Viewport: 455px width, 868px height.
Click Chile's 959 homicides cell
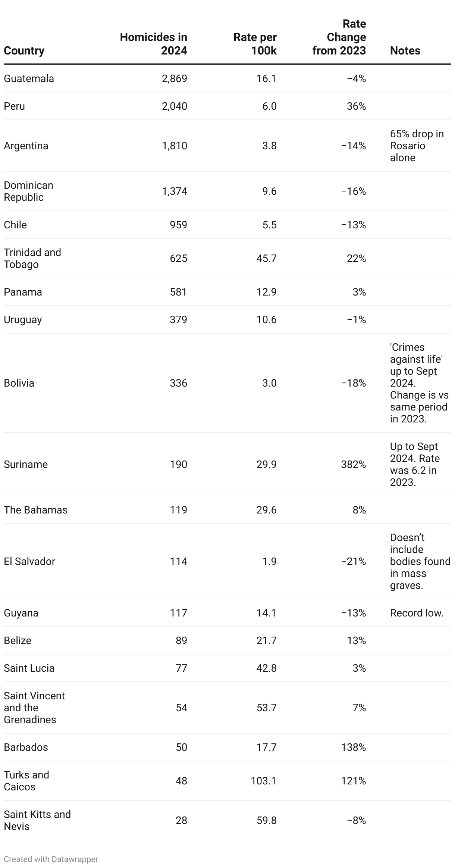tap(179, 225)
